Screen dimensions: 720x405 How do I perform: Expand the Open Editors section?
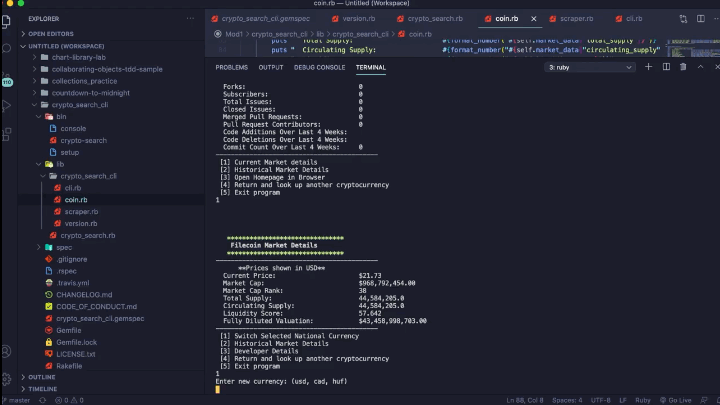coord(51,34)
